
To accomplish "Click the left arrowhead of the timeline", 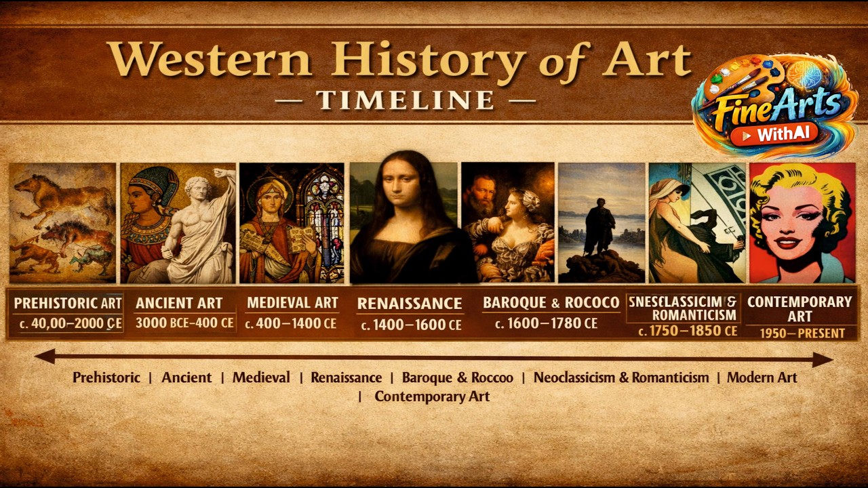I will (45, 357).
